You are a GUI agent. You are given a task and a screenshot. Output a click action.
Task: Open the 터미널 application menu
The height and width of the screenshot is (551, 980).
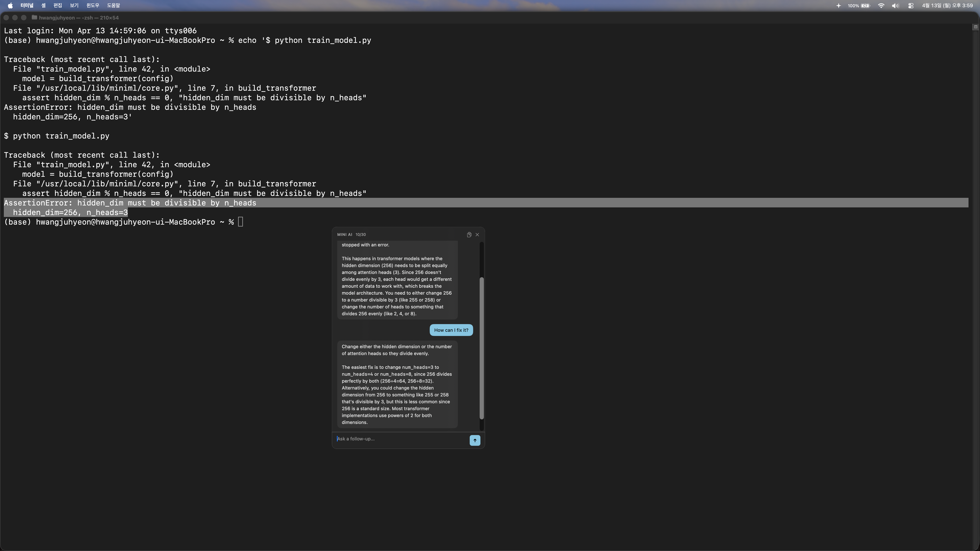tap(27, 6)
